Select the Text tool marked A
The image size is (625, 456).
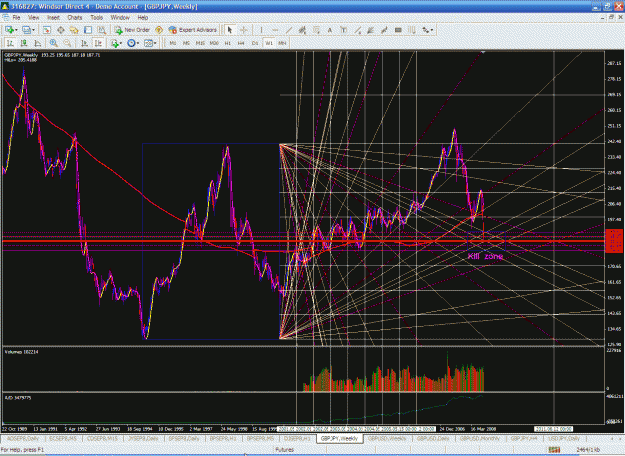click(330, 30)
